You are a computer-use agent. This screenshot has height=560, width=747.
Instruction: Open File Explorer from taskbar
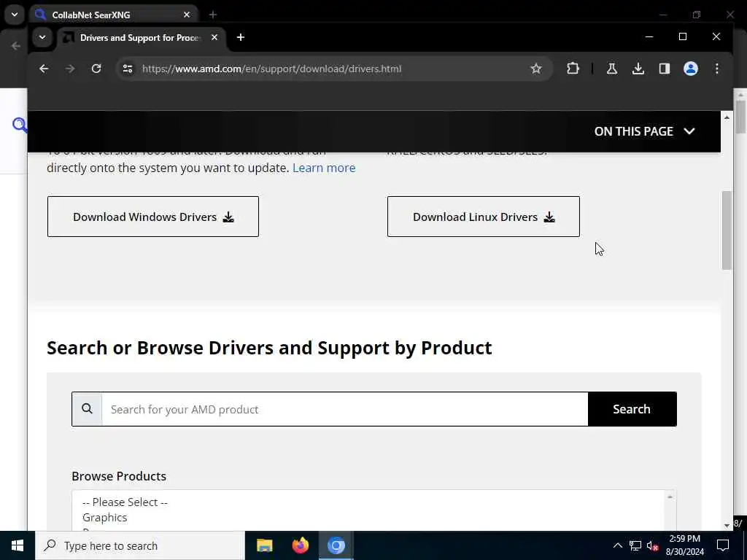pyautogui.click(x=264, y=545)
